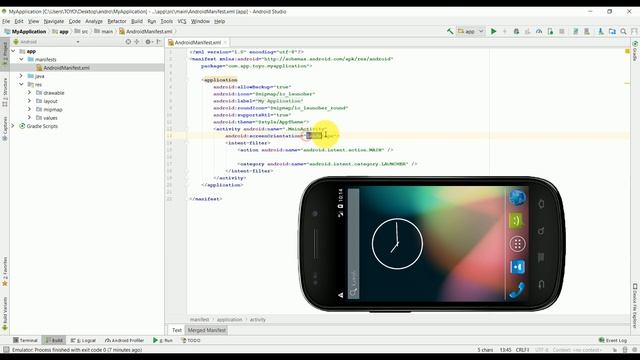Click the tool windows toggle icon in status bar
Viewport: 640px width, 360px height.
6,350
